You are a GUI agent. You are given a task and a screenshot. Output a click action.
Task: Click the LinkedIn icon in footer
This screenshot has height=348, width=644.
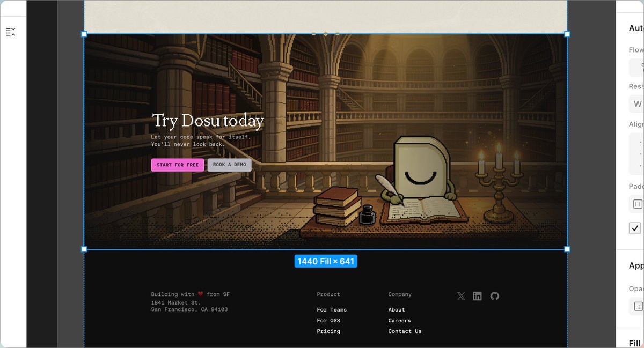point(477,296)
